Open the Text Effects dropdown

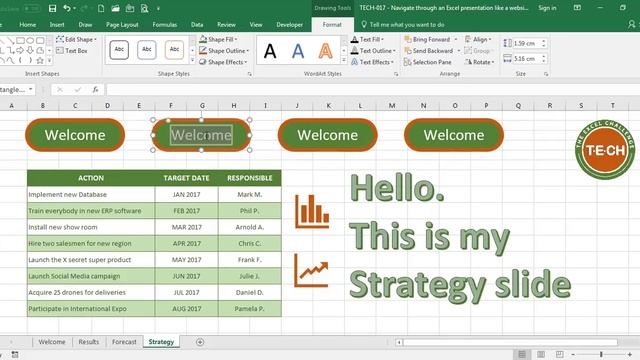coord(372,62)
